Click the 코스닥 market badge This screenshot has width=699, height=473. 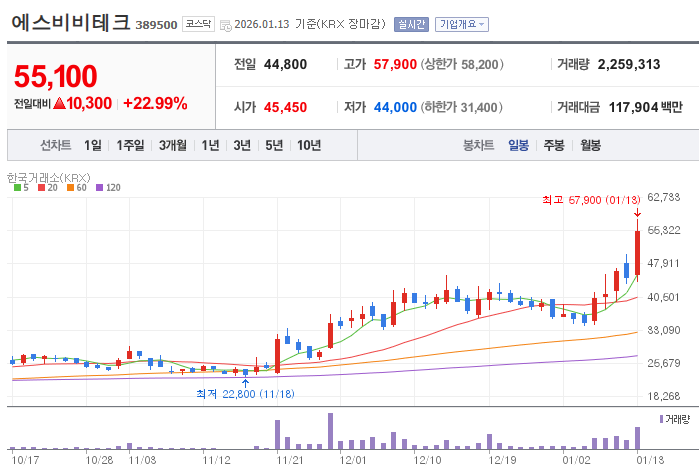pyautogui.click(x=198, y=24)
